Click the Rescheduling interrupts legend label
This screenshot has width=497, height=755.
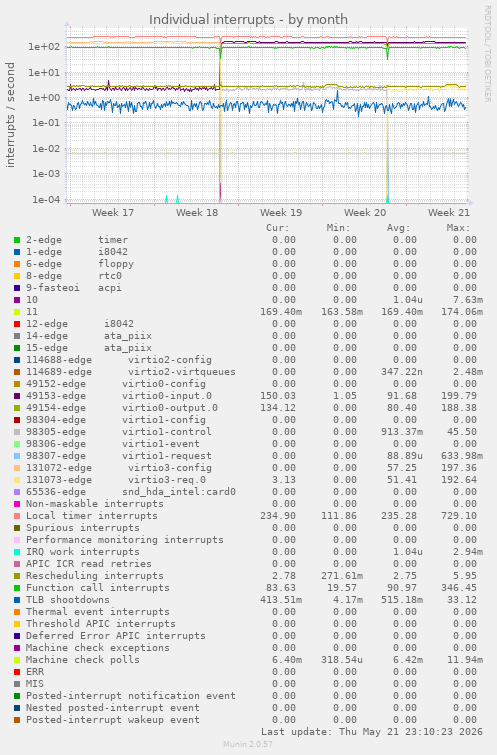click(x=94, y=576)
